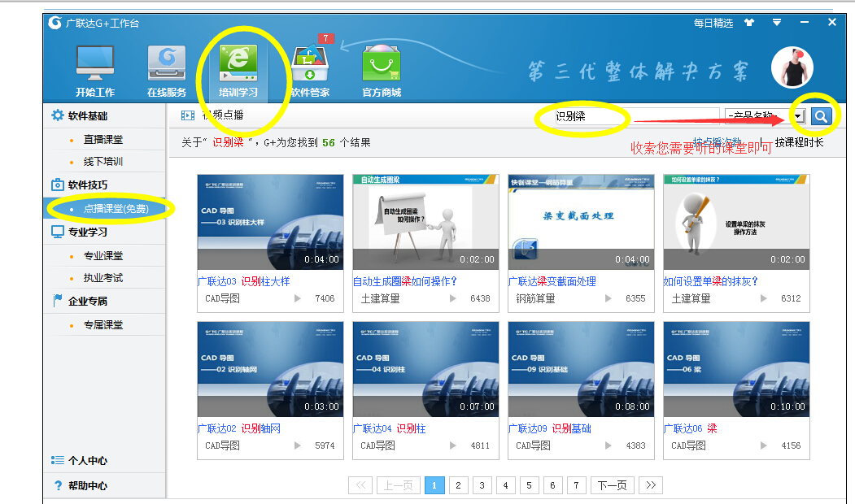The width and height of the screenshot is (855, 504).
Task: Click the 视频点播 film icon
Action: coord(188,115)
